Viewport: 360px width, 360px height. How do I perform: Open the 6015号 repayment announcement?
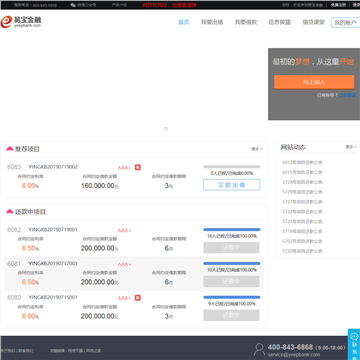tap(302, 172)
